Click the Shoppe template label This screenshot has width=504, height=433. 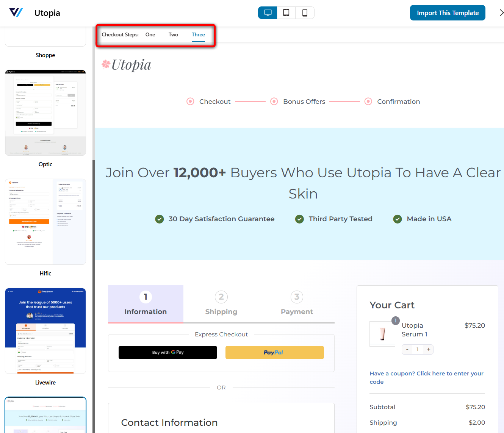(45, 55)
